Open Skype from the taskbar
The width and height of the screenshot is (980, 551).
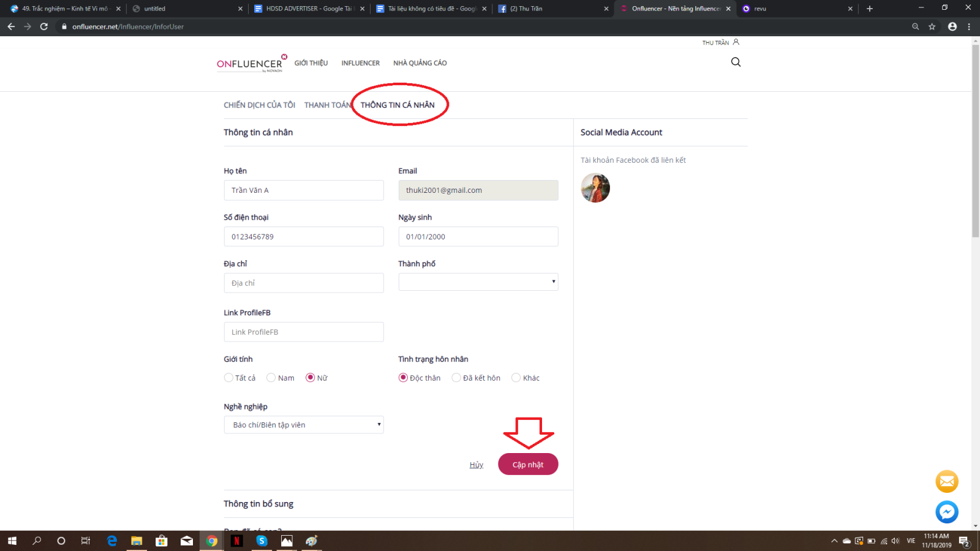click(x=262, y=541)
